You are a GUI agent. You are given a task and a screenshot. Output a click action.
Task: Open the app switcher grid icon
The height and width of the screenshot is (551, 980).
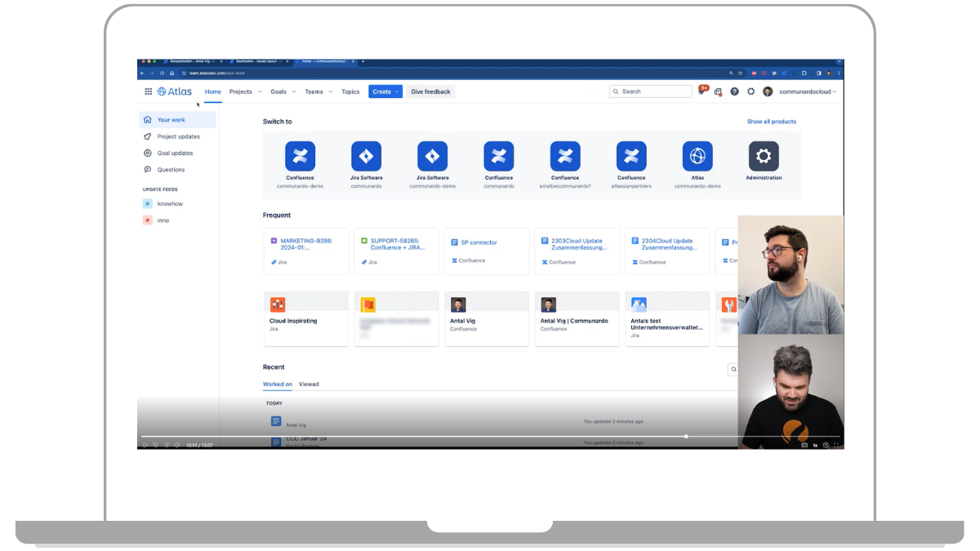(x=149, y=91)
